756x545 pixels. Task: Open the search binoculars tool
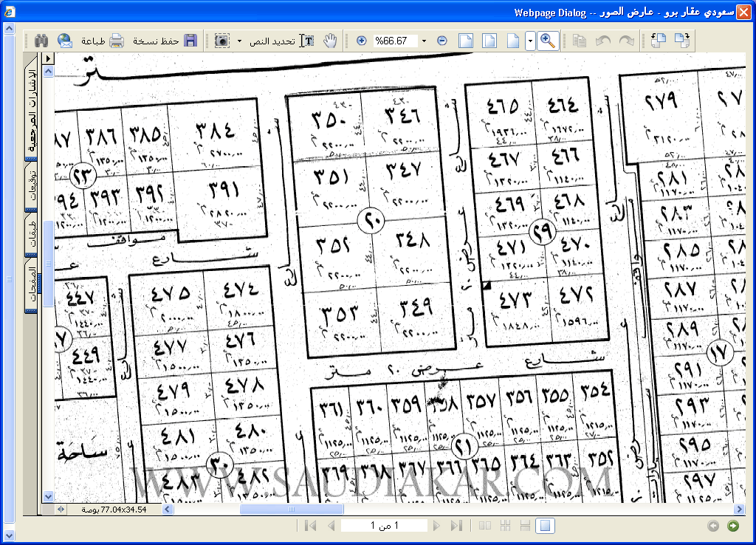[x=41, y=41]
